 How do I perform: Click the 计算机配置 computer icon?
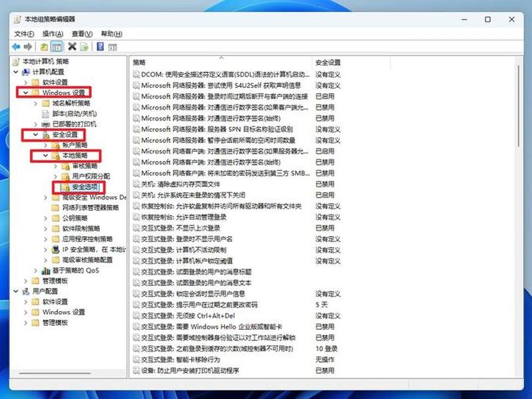(26, 72)
